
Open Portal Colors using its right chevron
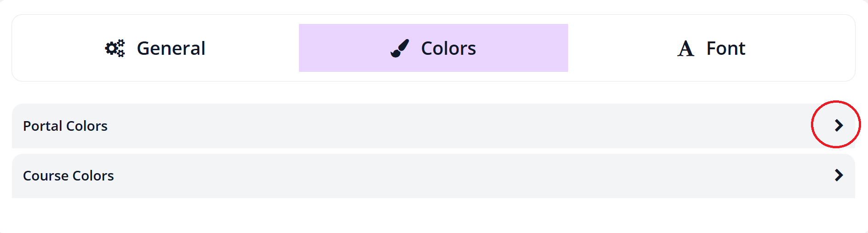click(839, 125)
